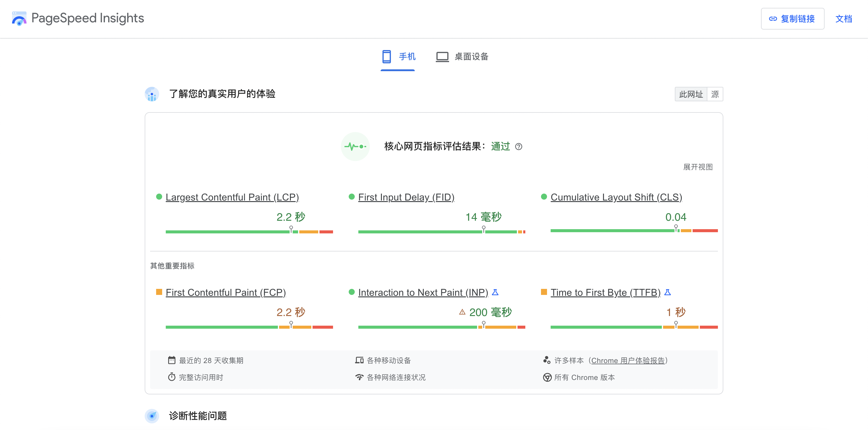
Task: Open the Cumulative Layout Shift (CLS) link
Action: (616, 197)
